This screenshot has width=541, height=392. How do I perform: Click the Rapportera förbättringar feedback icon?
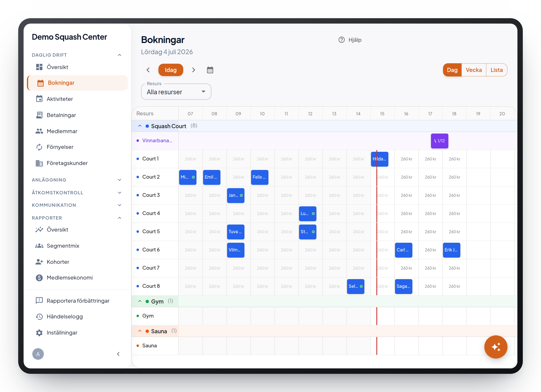pos(39,301)
